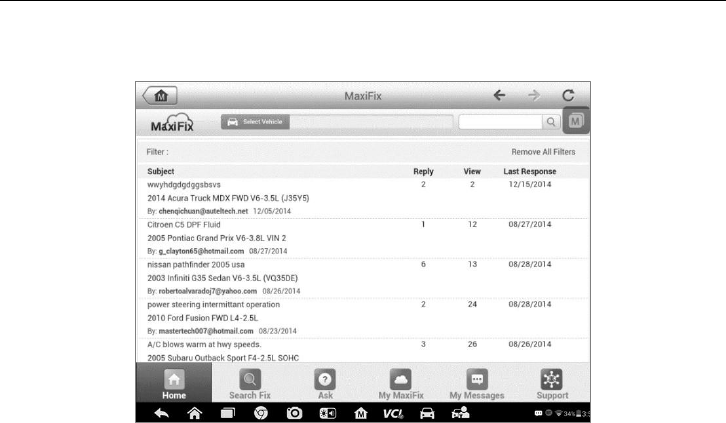Select 2005 Subaru Outback Sport vehicle text
The height and width of the screenshot is (423, 726).
(x=223, y=358)
